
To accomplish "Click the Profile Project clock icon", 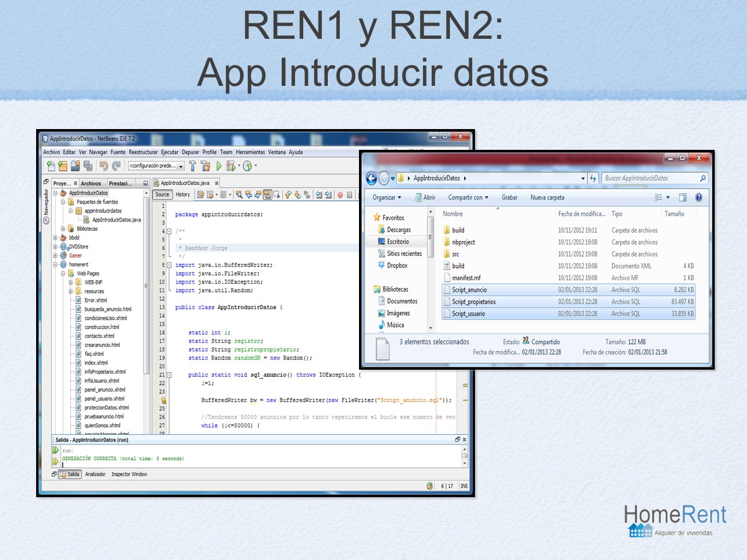I will click(x=247, y=166).
